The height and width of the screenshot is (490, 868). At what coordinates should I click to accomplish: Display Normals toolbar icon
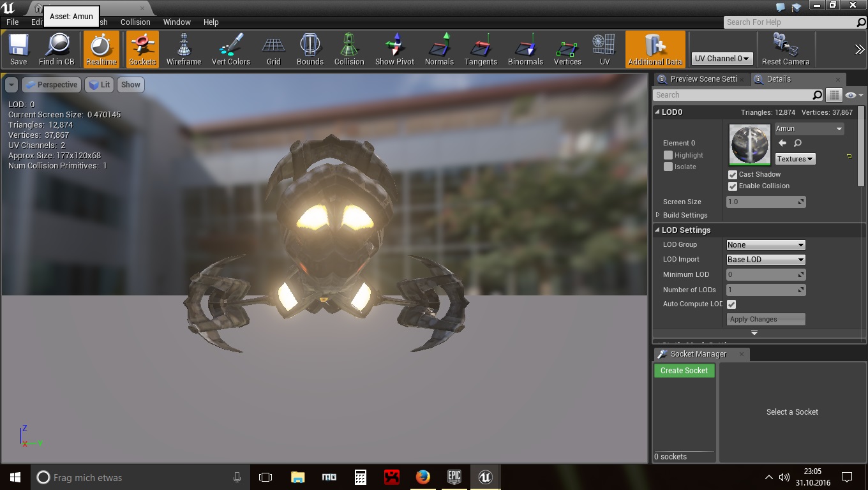(439, 49)
